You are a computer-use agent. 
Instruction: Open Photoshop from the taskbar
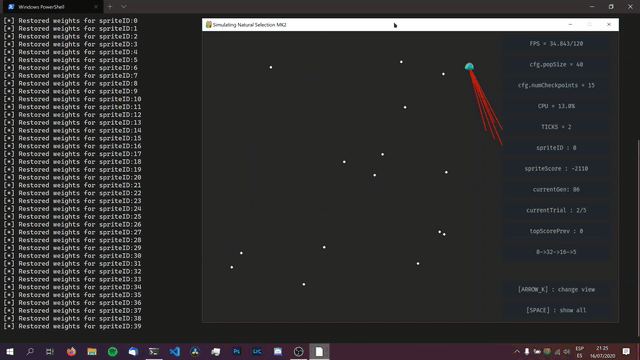tap(237, 351)
